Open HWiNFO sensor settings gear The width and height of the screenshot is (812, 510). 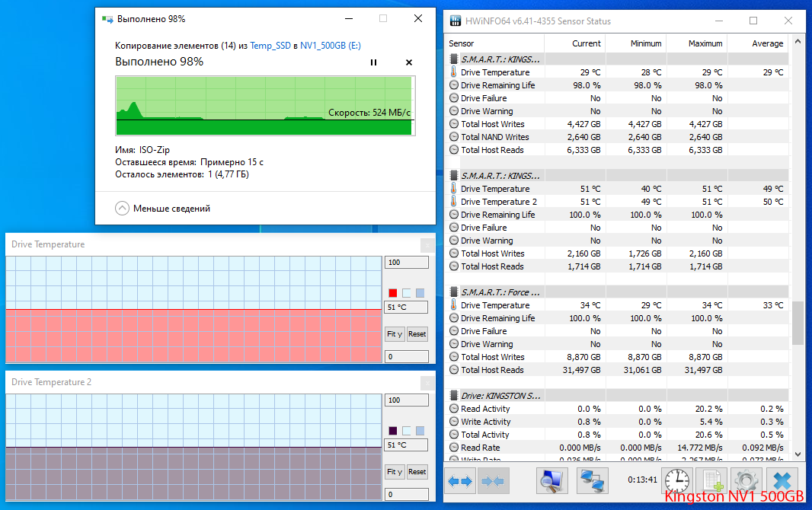click(x=746, y=481)
